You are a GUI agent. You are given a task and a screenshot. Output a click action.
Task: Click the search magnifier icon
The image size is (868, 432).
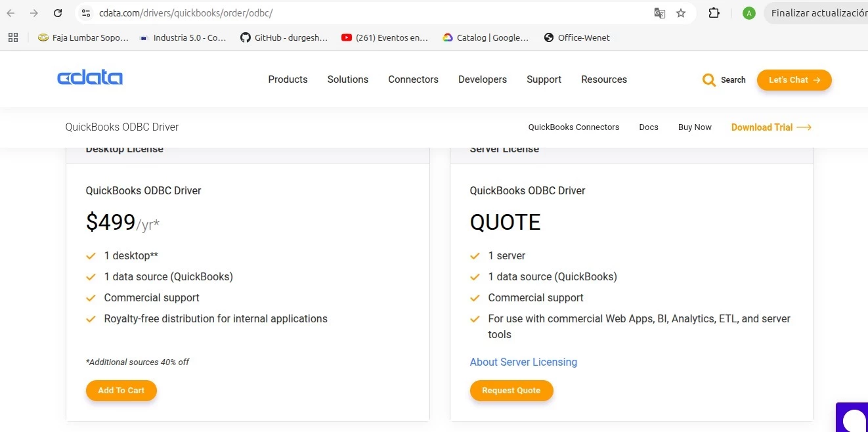point(709,80)
